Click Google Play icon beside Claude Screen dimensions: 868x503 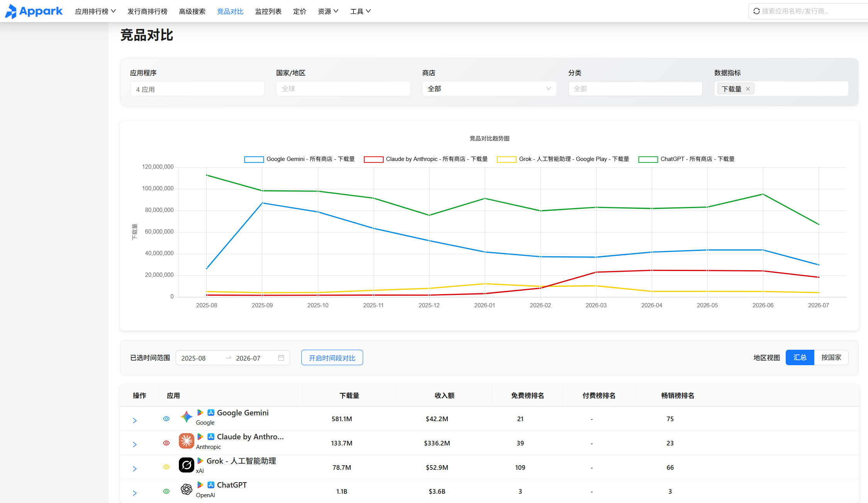[x=200, y=436]
